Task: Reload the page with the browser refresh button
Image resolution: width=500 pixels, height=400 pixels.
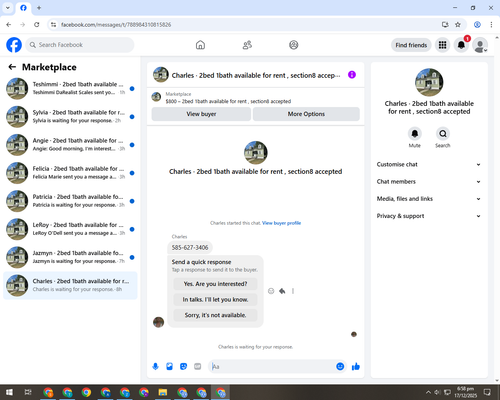Action: pos(37,25)
